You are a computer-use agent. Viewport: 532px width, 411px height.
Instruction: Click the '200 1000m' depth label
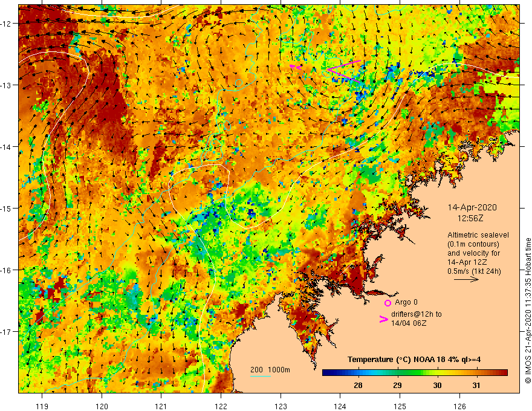[270, 370]
